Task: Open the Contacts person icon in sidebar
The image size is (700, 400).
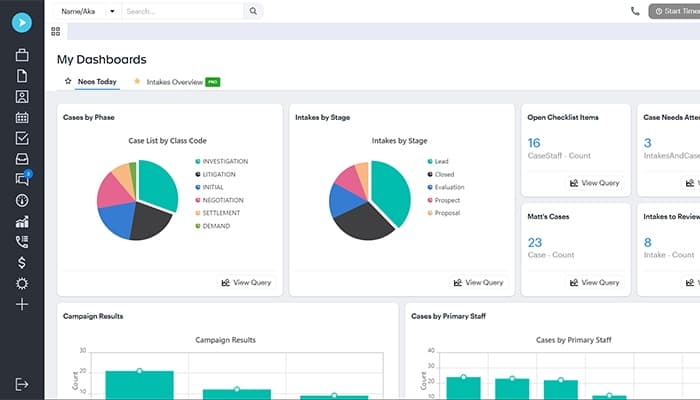Action: pos(22,97)
